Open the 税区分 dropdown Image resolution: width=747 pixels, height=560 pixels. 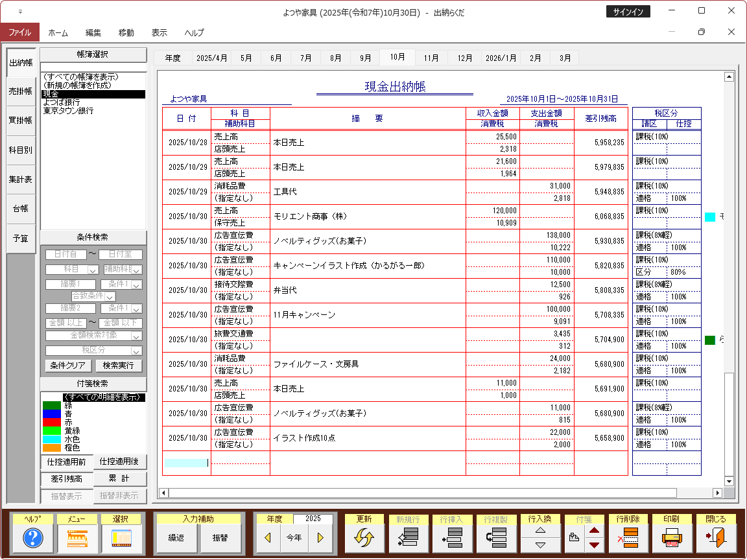136,351
